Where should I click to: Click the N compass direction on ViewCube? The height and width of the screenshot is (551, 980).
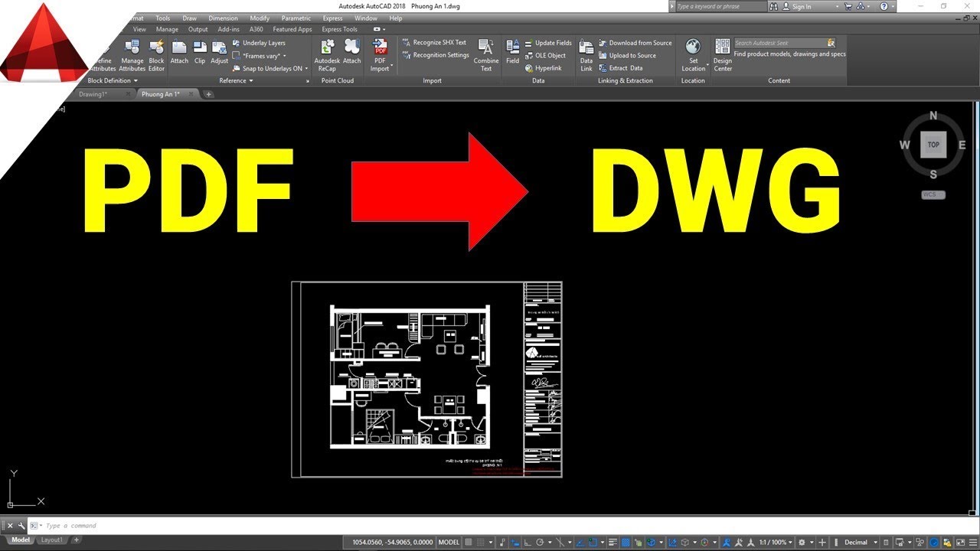(933, 116)
